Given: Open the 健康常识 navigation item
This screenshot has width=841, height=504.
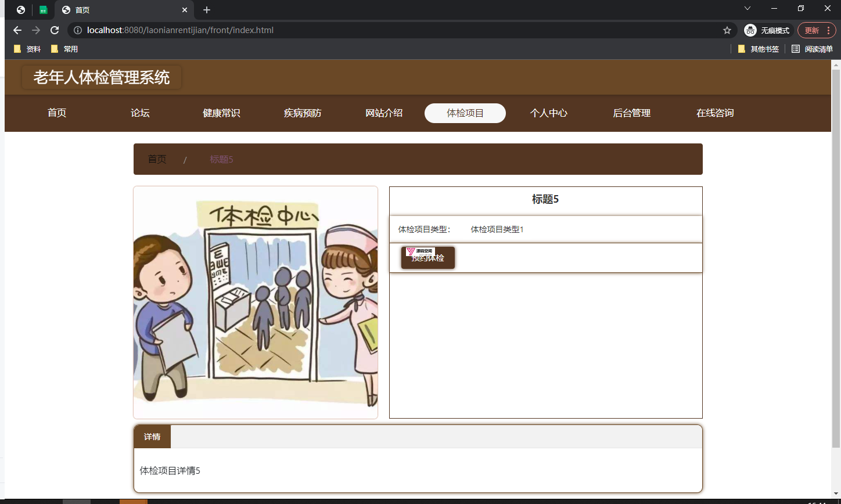Looking at the screenshot, I should 221,113.
